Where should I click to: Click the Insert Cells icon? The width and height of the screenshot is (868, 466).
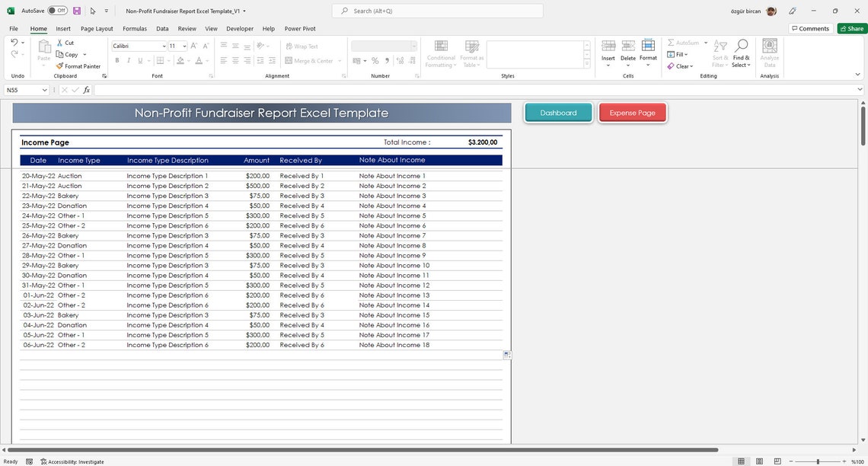[608, 48]
